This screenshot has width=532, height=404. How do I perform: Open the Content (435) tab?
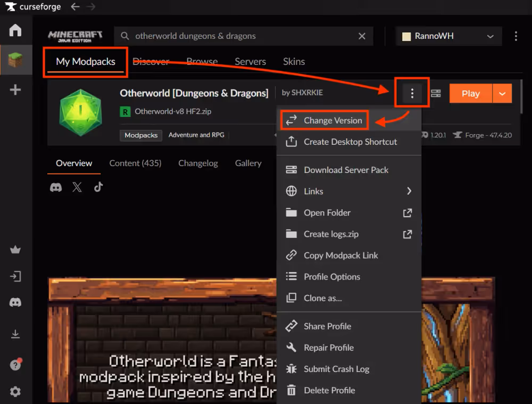[x=135, y=163]
